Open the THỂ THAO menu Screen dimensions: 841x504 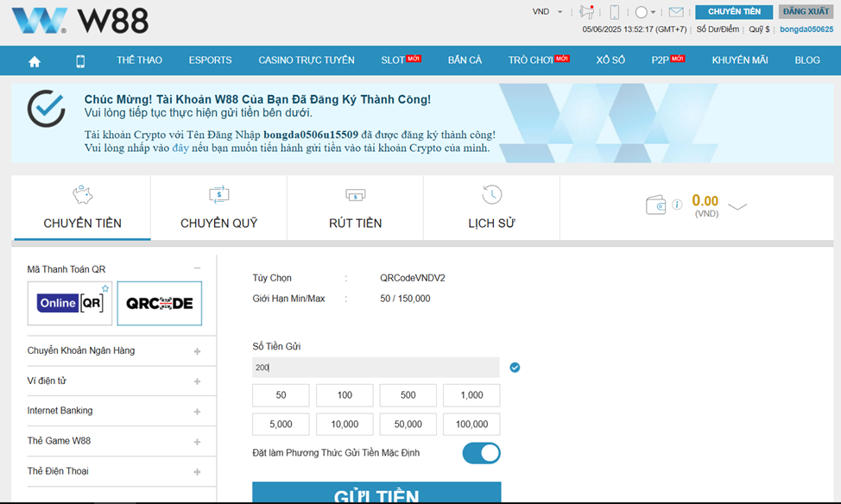(x=140, y=60)
